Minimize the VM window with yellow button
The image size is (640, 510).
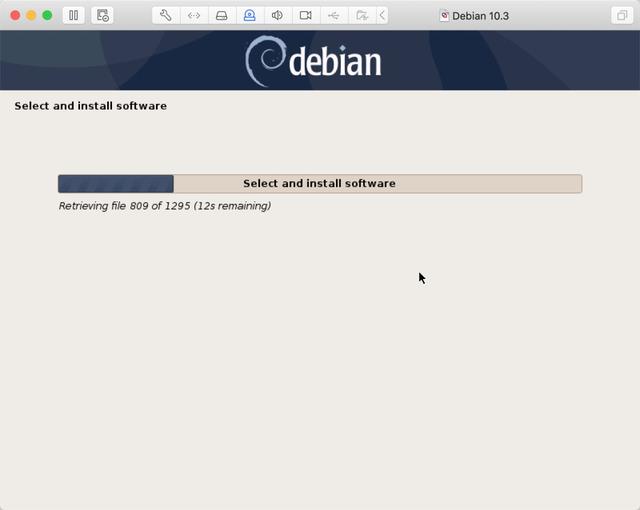coord(31,16)
